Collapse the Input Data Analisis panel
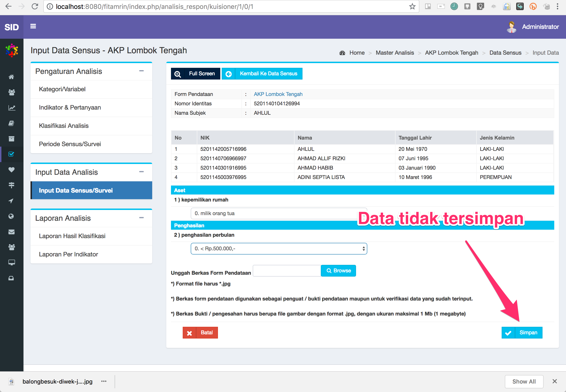Viewport: 566px width, 392px height. pos(141,172)
